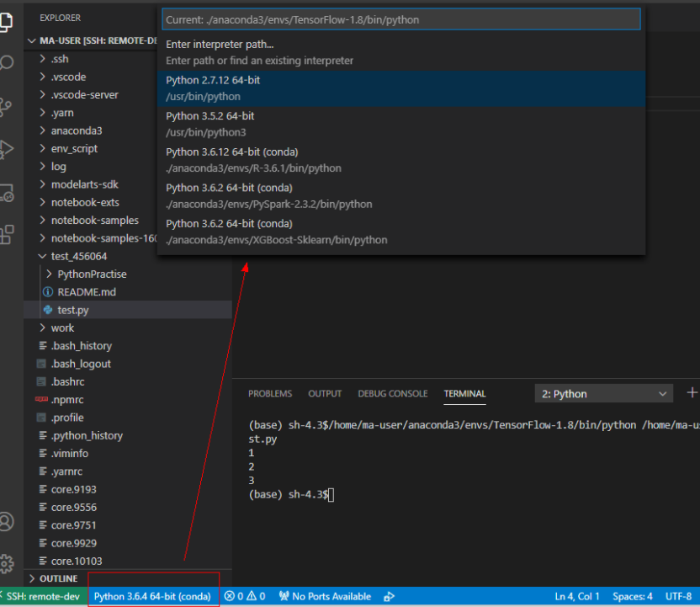
Task: Expand the env_script folder
Action: coord(42,148)
